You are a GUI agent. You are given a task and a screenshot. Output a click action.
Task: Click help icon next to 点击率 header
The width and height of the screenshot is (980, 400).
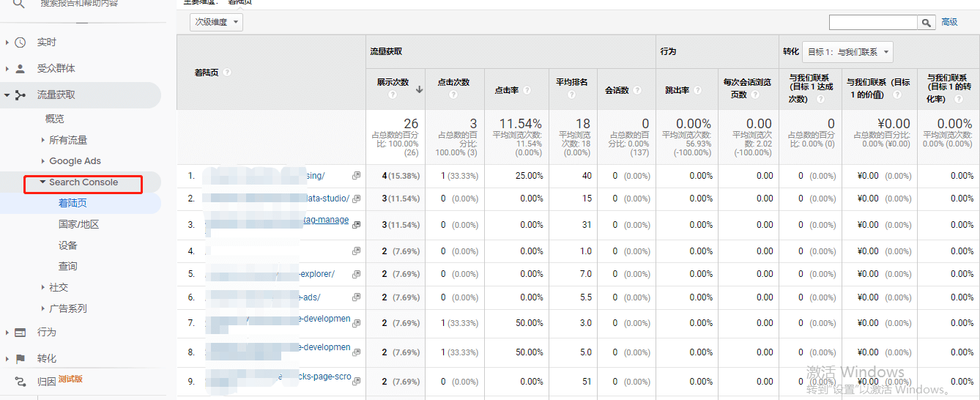coord(527,90)
